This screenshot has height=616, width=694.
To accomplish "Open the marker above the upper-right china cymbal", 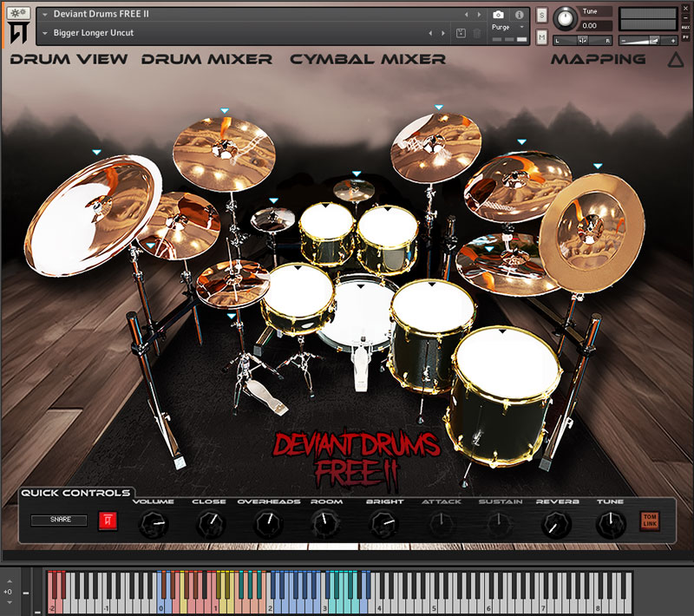I will pos(522,142).
